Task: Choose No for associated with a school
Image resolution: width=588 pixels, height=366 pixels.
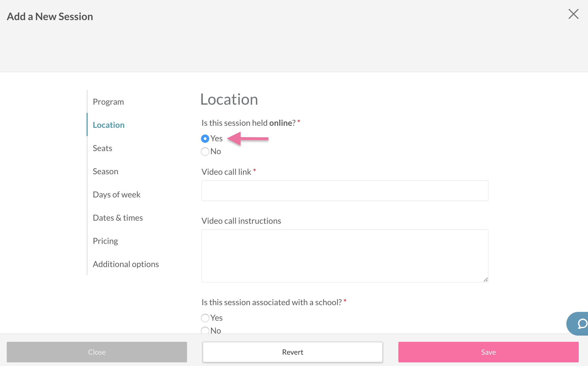Action: [x=205, y=330]
